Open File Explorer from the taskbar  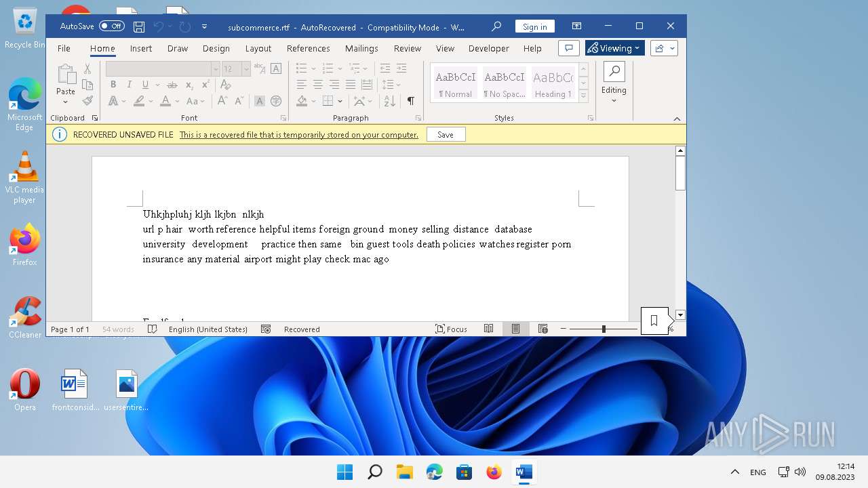(405, 472)
